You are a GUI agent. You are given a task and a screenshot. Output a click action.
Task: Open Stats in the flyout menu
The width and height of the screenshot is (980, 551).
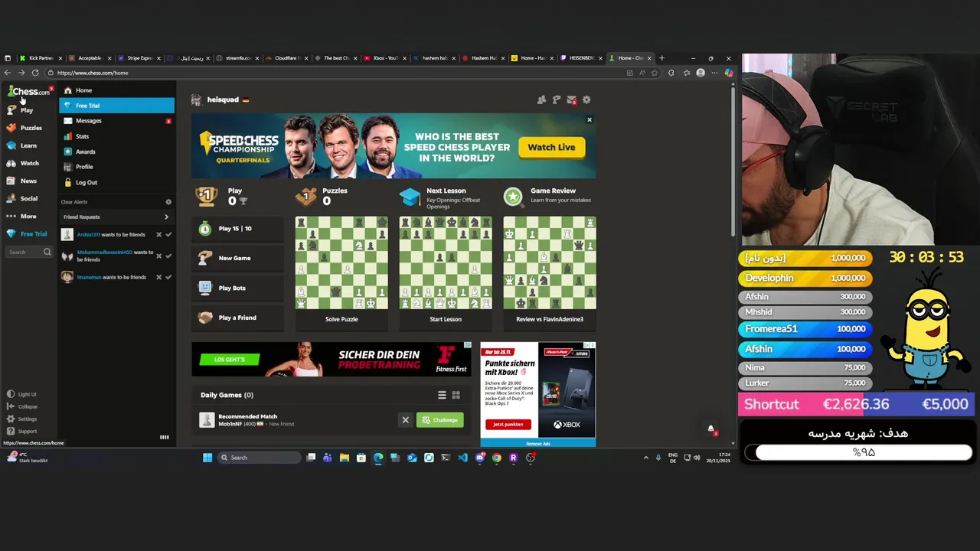coord(116,136)
